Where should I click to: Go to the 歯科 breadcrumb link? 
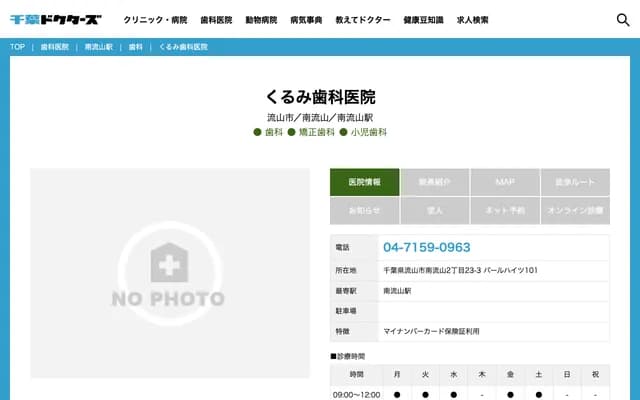(x=136, y=47)
